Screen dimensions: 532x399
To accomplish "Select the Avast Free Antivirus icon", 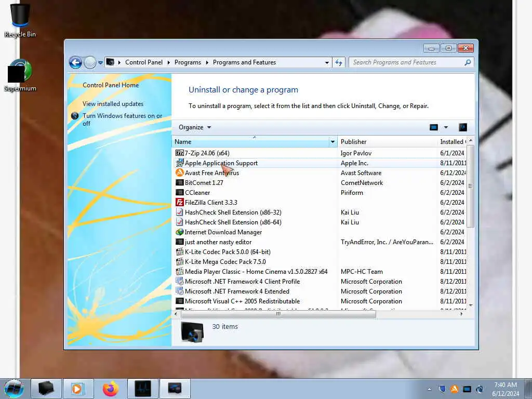I will 179,172.
